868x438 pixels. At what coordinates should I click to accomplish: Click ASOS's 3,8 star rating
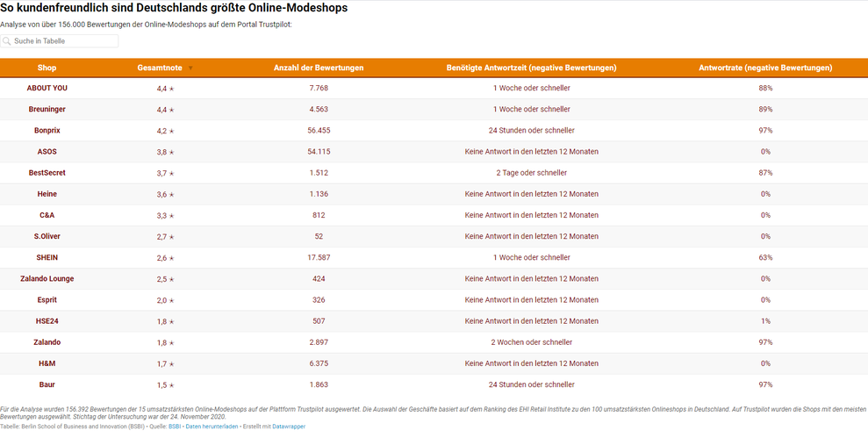[x=166, y=152]
